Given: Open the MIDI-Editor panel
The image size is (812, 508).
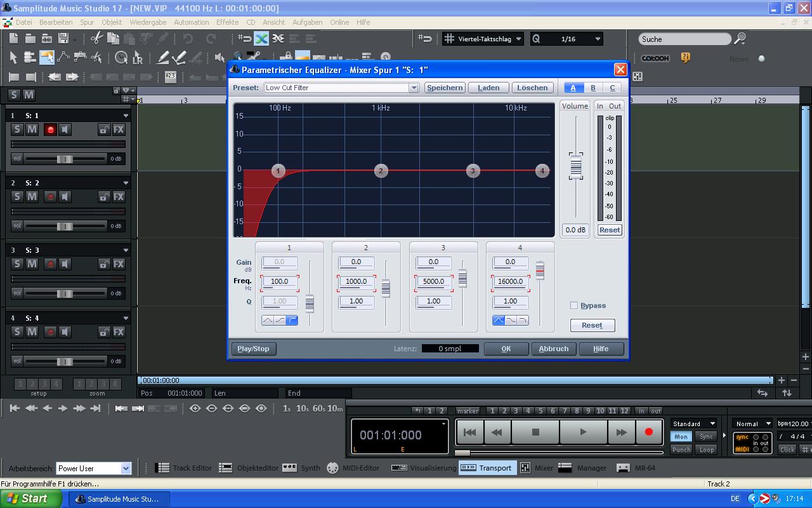Looking at the screenshot, I should click(353, 468).
